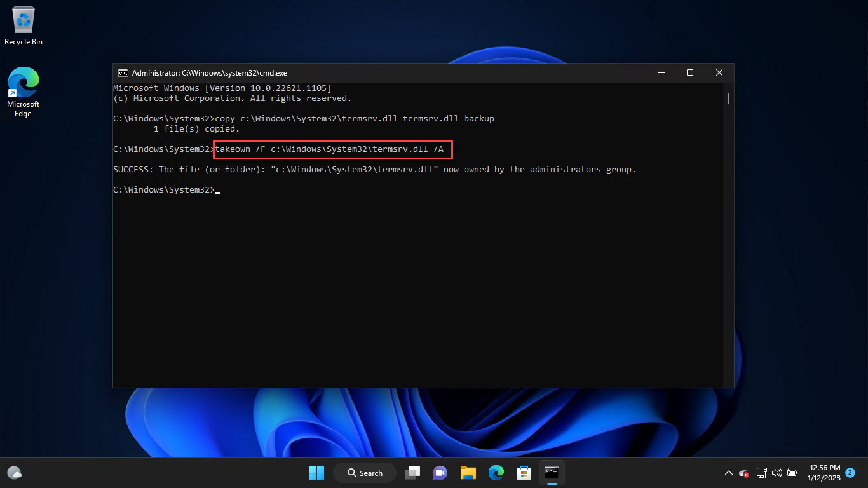Open Edge browser from the taskbar
868x488 pixels.
click(496, 473)
